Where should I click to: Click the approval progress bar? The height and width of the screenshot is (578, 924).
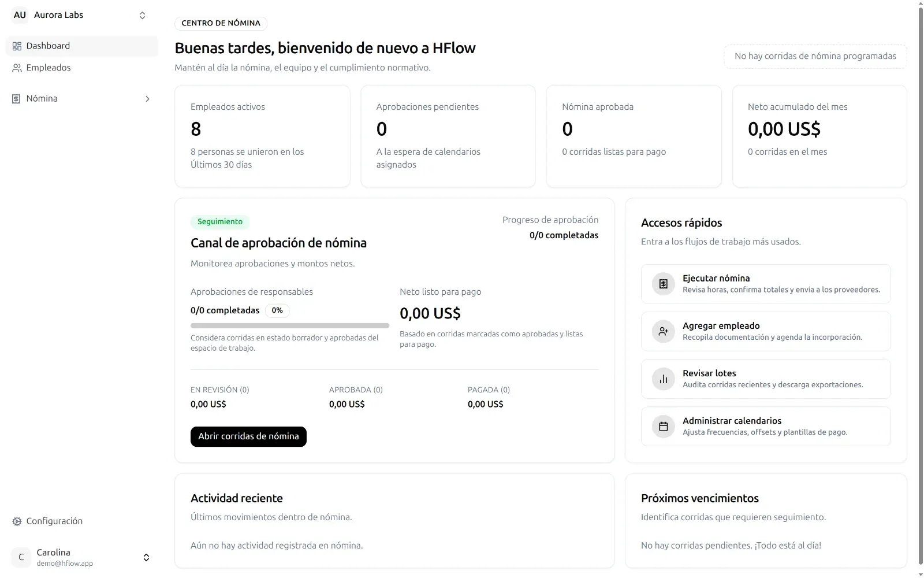pyautogui.click(x=290, y=325)
